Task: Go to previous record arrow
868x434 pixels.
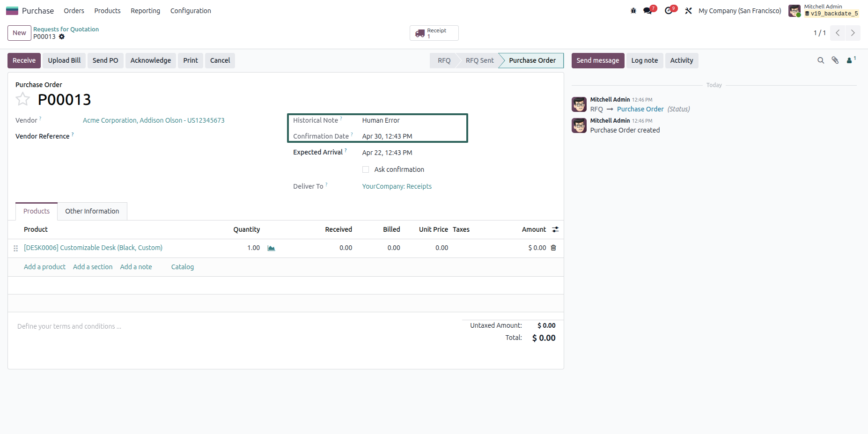Action: pyautogui.click(x=838, y=33)
